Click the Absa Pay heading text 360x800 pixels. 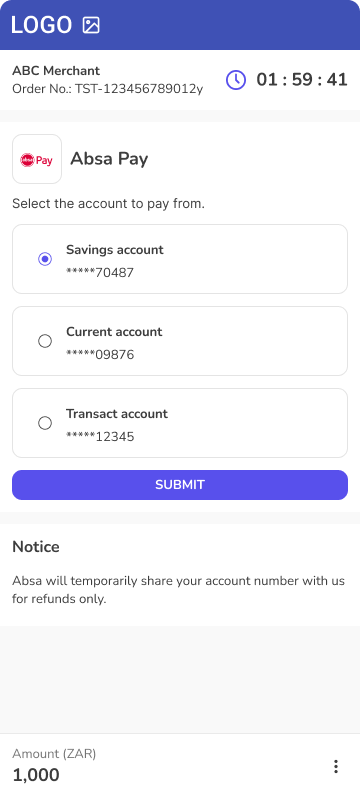coord(109,159)
